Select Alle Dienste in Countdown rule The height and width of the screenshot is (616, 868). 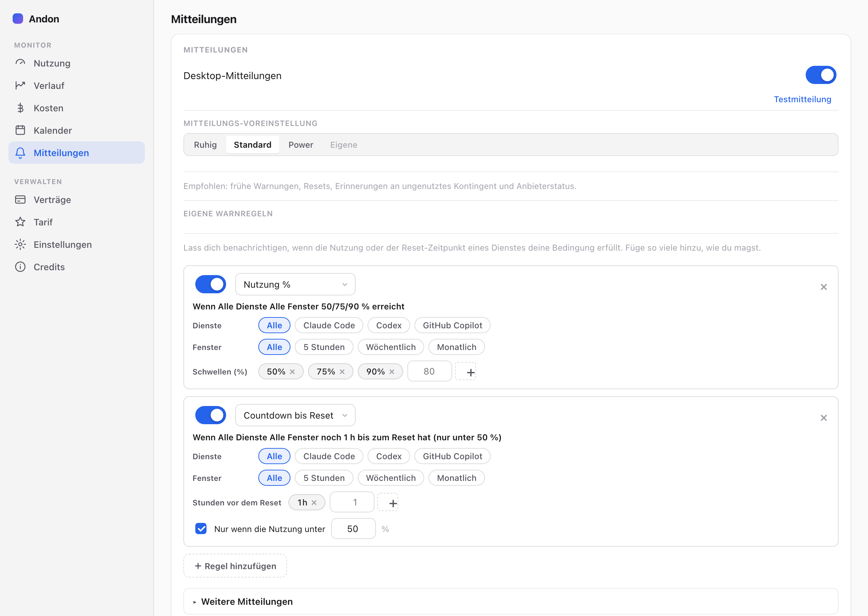(274, 456)
